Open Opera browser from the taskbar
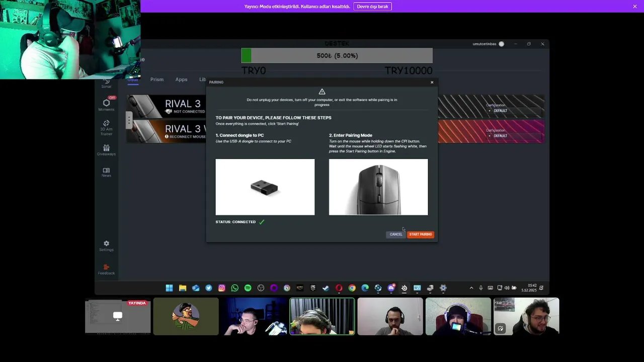This screenshot has width=644, height=362. 339,288
